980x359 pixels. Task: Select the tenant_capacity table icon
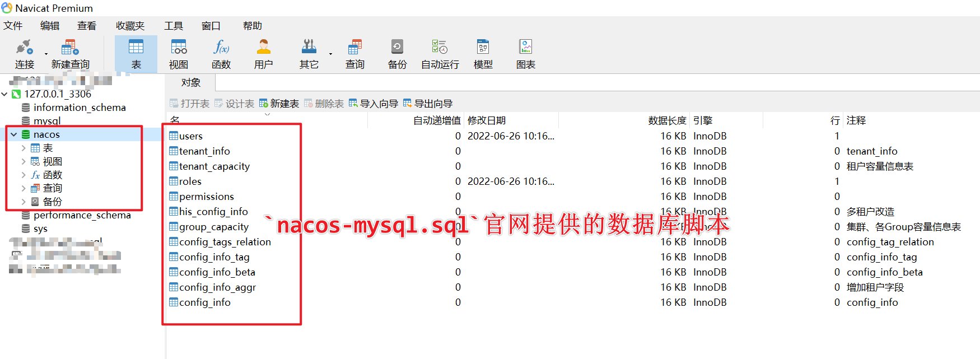click(174, 166)
